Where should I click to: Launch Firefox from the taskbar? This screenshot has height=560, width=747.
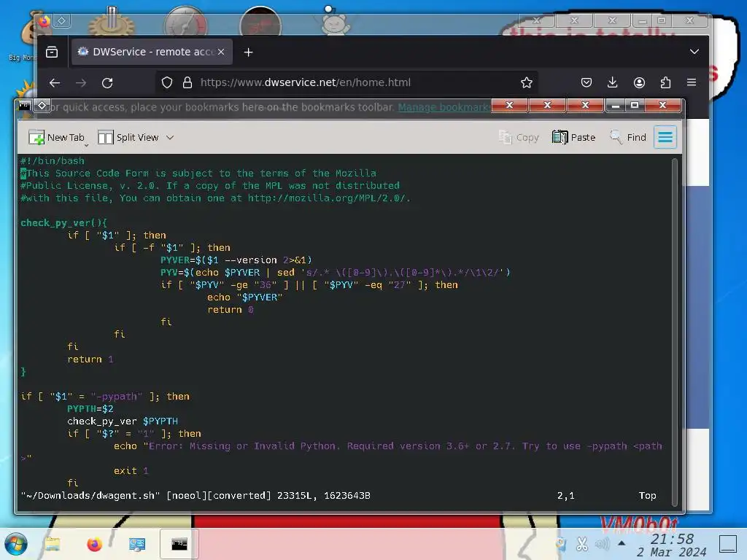tap(94, 544)
